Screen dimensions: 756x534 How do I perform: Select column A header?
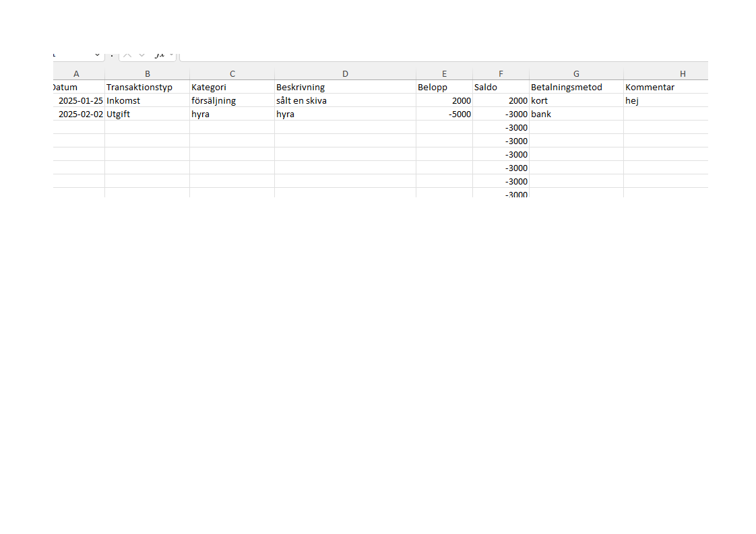[76, 74]
